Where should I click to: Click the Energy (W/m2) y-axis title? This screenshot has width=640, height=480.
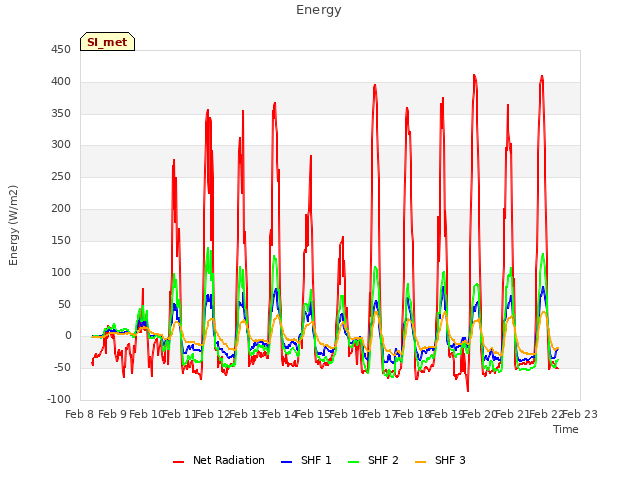click(x=13, y=225)
